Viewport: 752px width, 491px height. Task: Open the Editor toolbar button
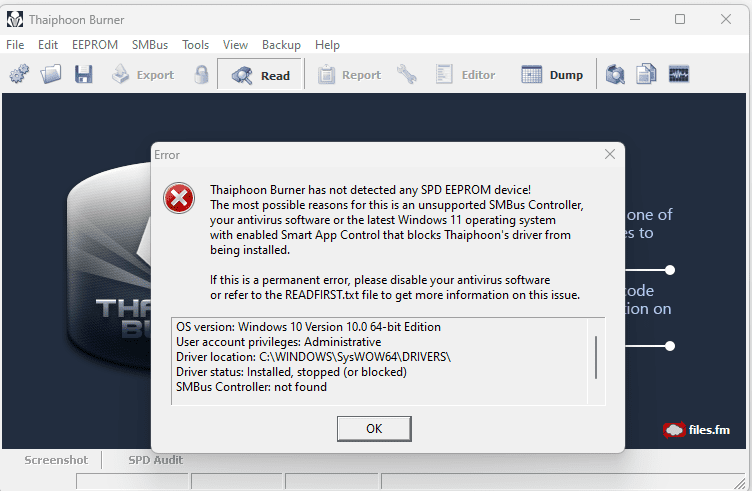pos(465,74)
